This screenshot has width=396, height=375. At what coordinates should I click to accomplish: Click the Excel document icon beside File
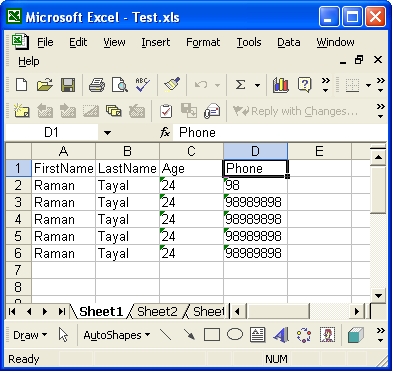tap(21, 42)
